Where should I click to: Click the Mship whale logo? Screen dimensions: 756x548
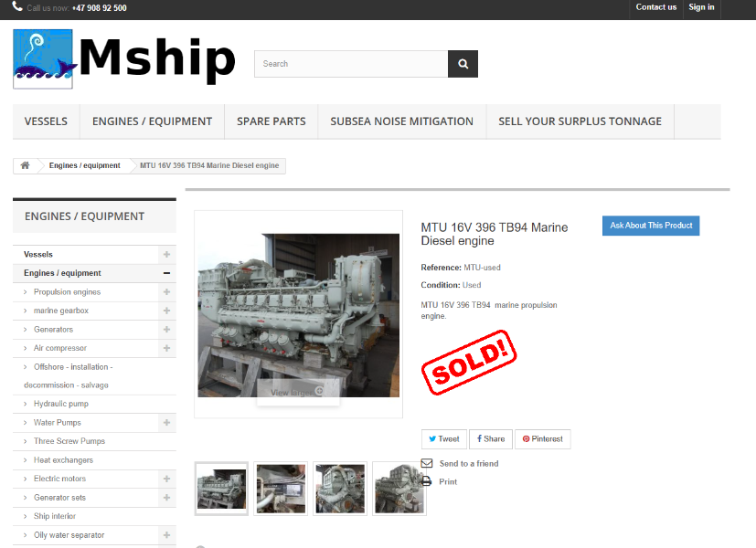point(43,59)
